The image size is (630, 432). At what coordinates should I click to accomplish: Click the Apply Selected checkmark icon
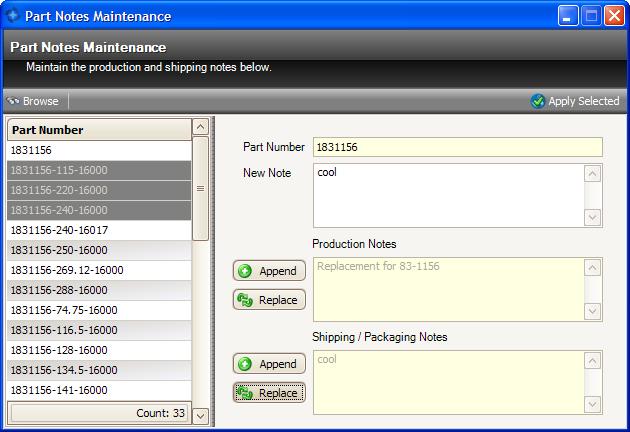tap(538, 101)
